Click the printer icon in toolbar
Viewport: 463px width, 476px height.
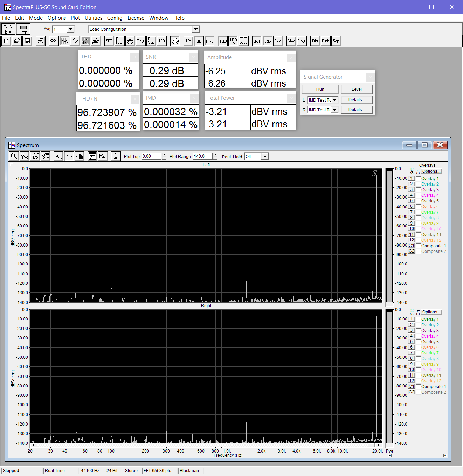[x=41, y=41]
